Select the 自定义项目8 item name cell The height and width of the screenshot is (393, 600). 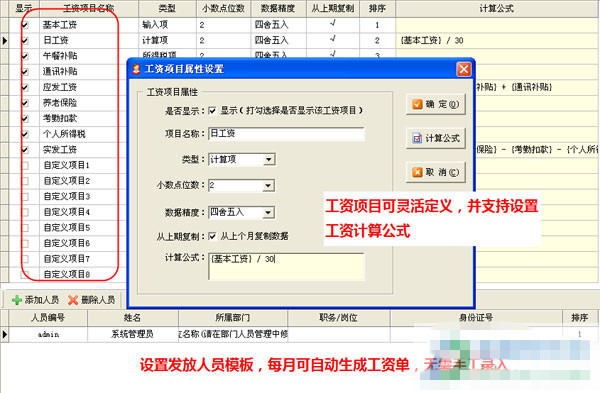coord(83,275)
